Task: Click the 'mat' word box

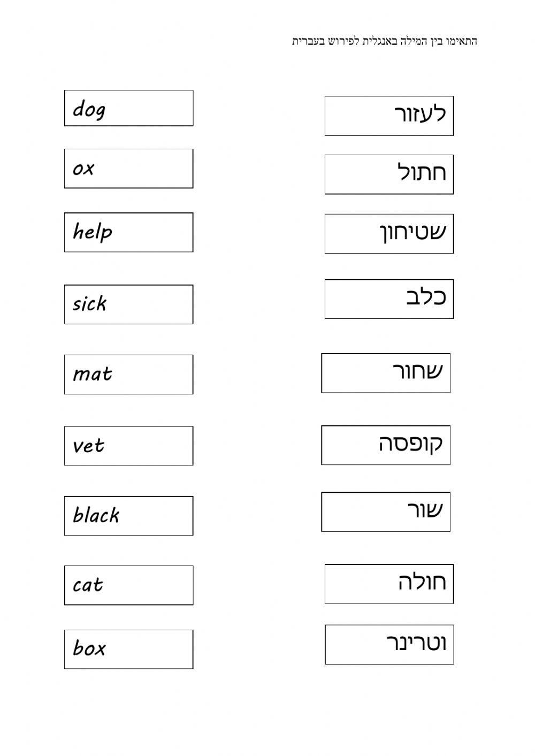Action: (x=128, y=375)
